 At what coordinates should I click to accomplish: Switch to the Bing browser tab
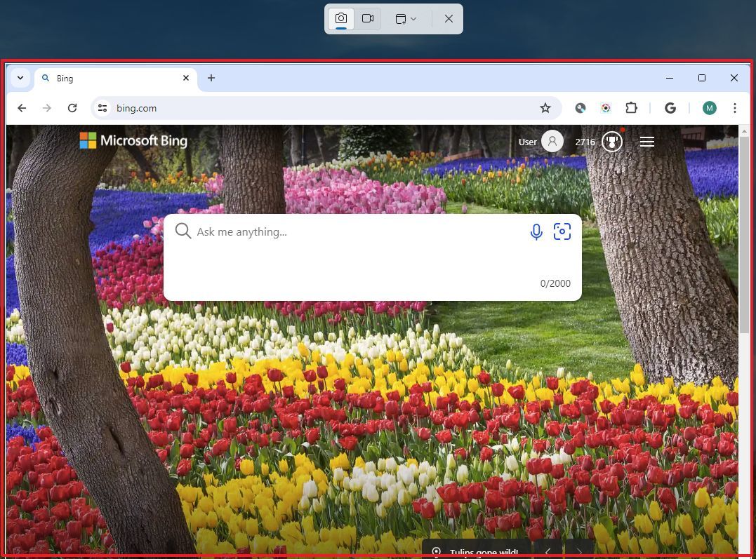105,78
